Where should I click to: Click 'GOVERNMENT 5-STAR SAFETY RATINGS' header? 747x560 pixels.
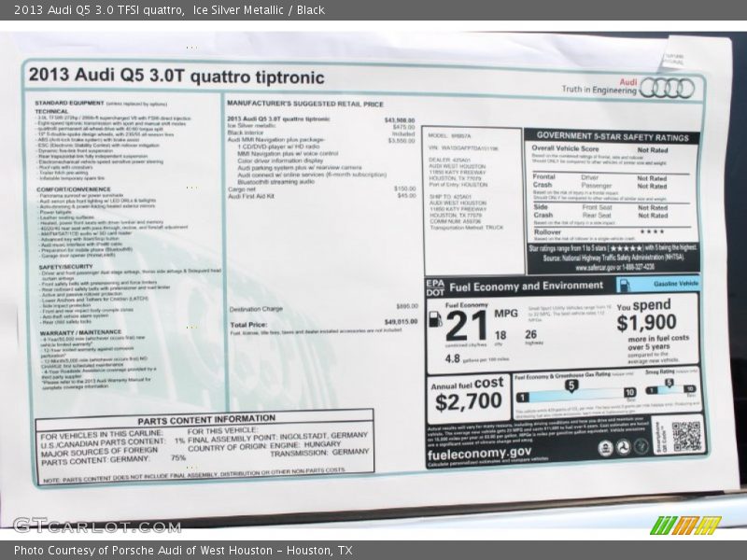(613, 136)
